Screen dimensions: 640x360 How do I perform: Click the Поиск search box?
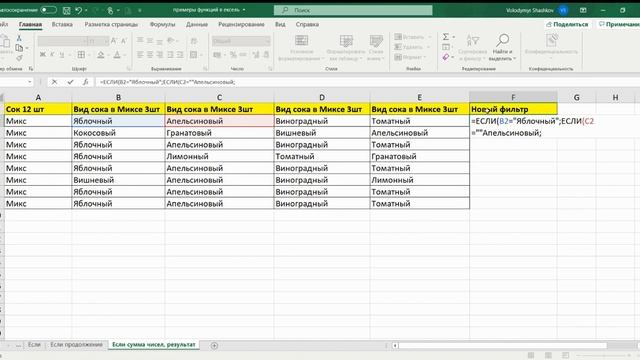coord(353,10)
